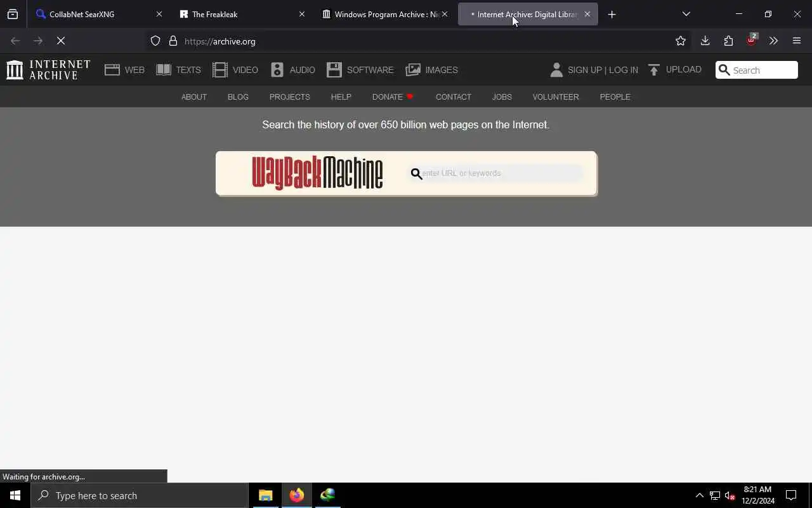Open the PROJECTS link
Image resolution: width=812 pixels, height=508 pixels.
[x=289, y=97]
